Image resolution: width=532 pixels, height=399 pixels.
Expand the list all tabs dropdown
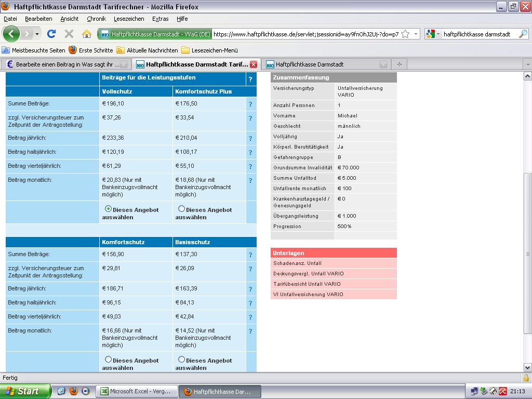pos(527,64)
